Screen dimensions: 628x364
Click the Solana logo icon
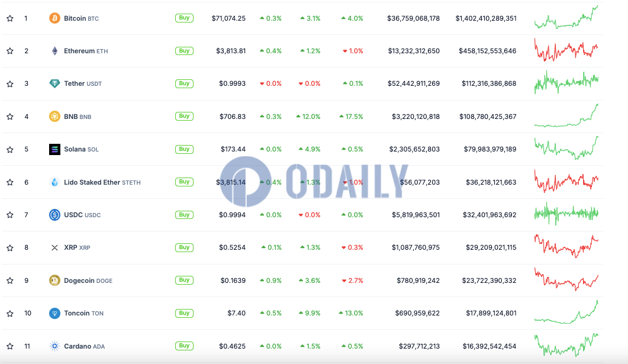[54, 149]
